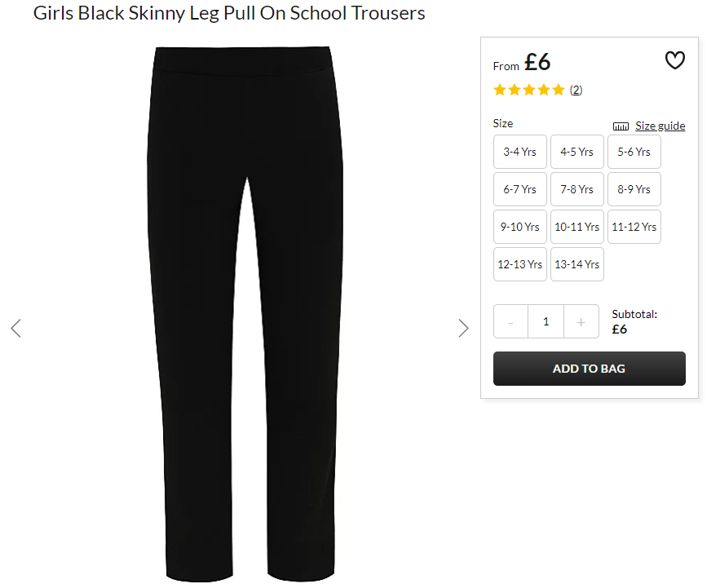Add product to wishlist with heart icon
Screen dimensions: 720x588
click(x=674, y=60)
